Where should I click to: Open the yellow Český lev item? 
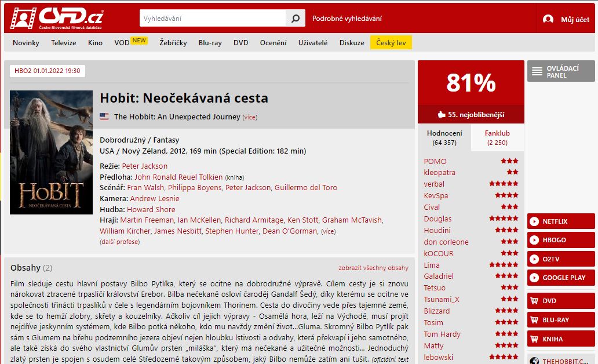point(391,43)
